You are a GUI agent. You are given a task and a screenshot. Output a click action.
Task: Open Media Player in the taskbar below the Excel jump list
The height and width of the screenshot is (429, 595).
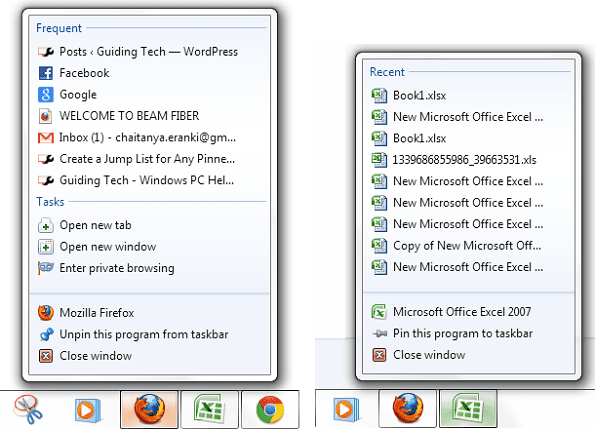[346, 410]
